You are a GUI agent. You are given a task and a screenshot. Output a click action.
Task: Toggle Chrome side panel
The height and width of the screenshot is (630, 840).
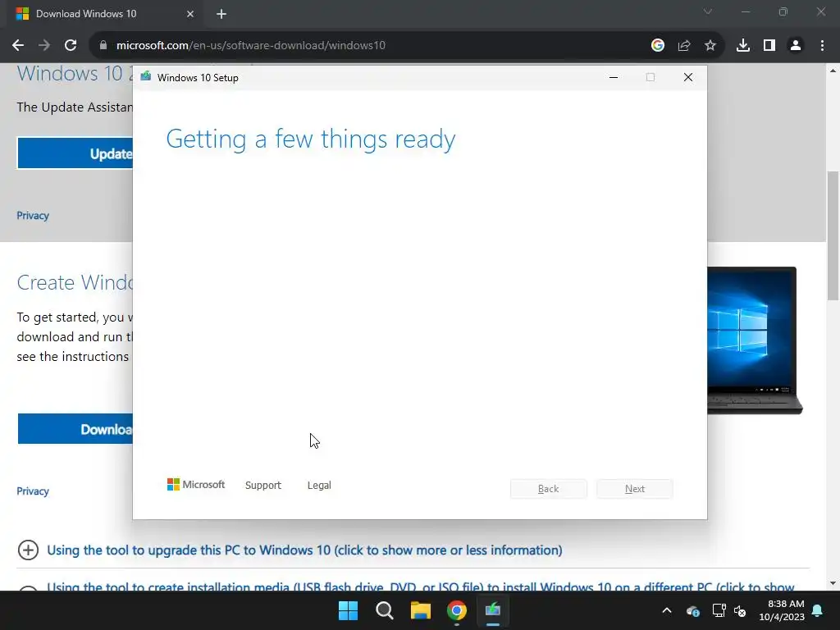click(769, 46)
